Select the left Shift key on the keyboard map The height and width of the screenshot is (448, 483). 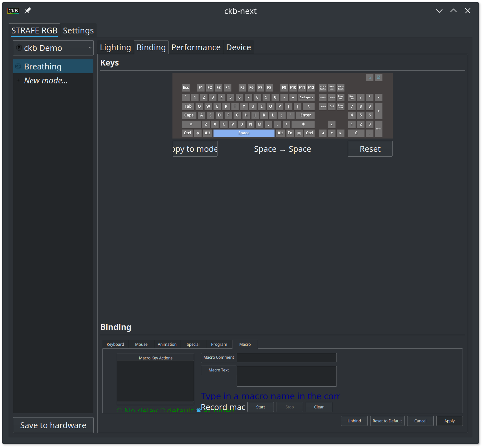(191, 124)
